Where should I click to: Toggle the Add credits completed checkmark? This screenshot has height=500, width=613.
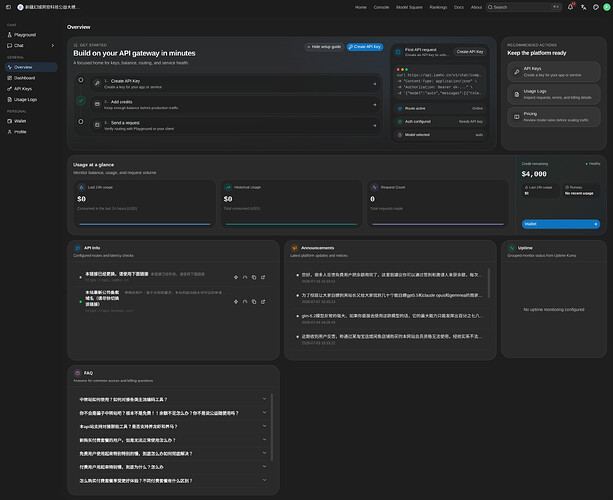[x=81, y=100]
